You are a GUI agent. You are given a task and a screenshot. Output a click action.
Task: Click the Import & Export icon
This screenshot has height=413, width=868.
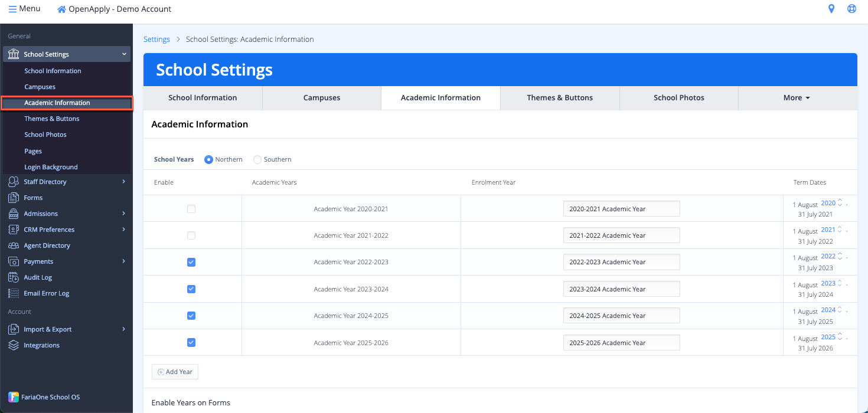[x=14, y=329]
